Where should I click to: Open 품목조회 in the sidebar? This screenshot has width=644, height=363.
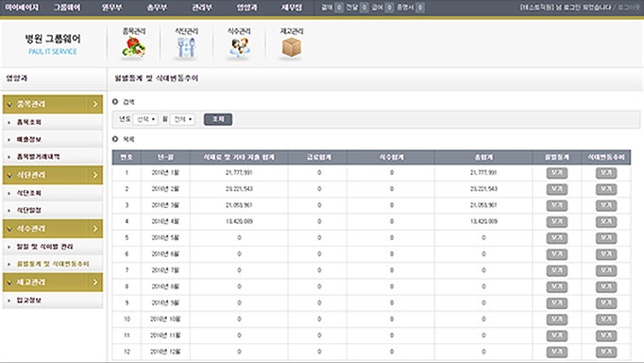(28, 122)
